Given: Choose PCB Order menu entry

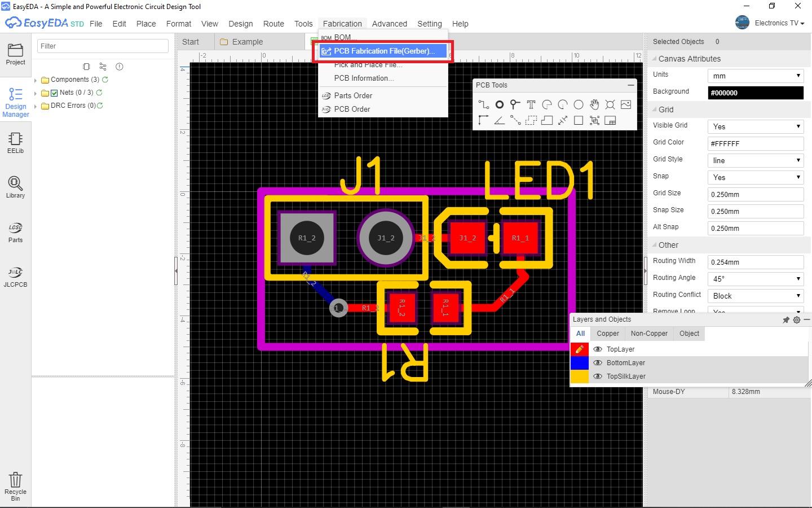Looking at the screenshot, I should point(383,109).
